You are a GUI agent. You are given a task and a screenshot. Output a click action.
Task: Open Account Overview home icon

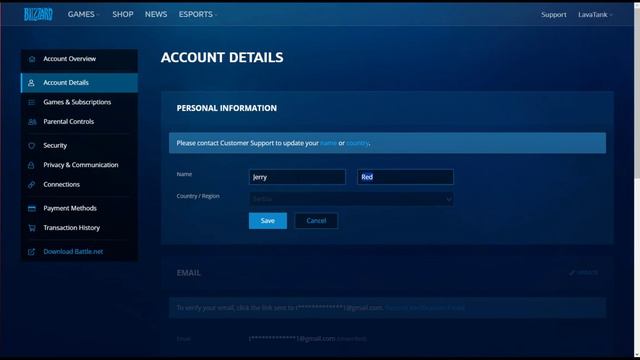[32, 59]
